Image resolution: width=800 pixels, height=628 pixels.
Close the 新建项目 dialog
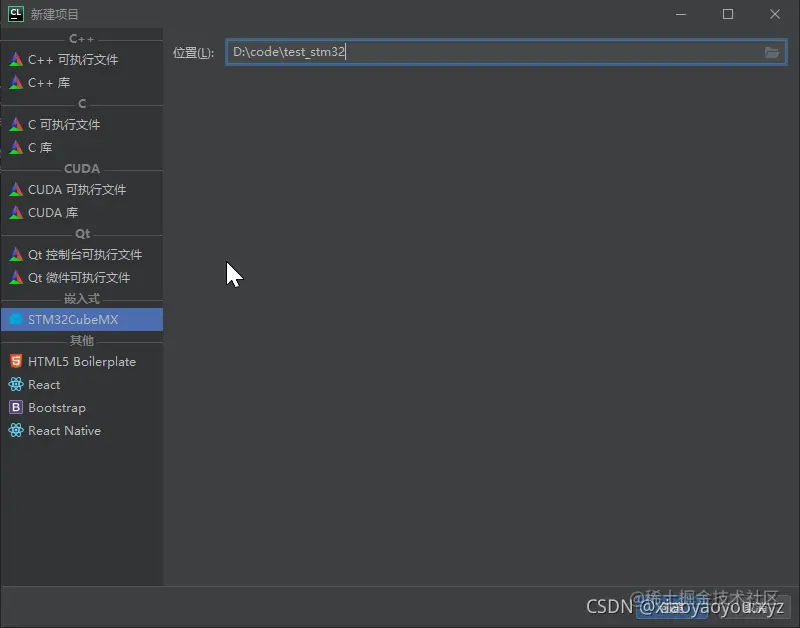774,14
